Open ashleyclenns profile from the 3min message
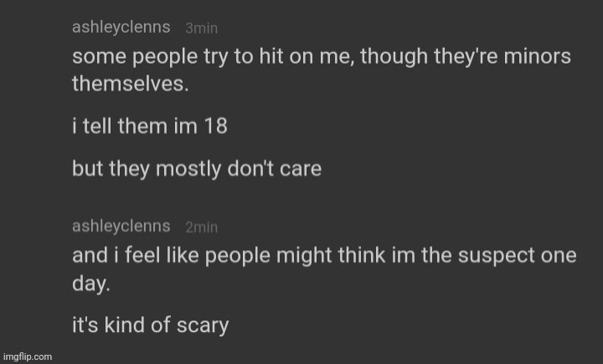Image resolution: width=603 pixels, height=364 pixels. point(121,28)
